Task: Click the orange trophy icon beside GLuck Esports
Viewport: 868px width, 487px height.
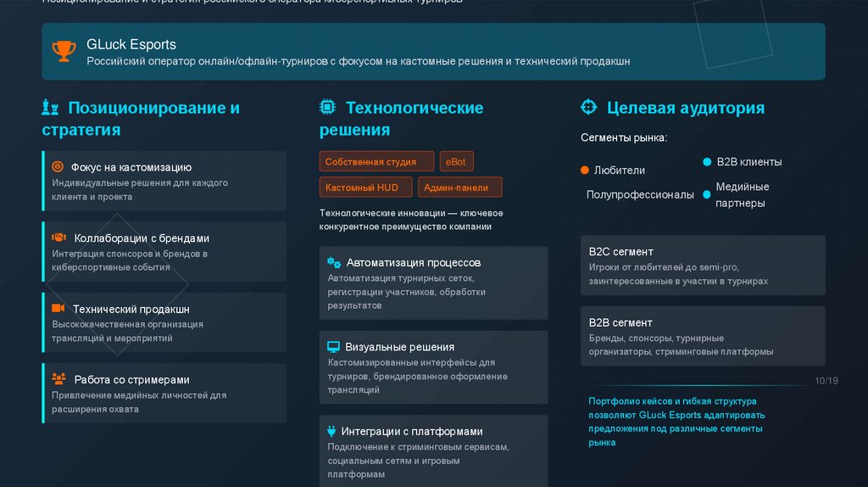Action: coord(64,51)
